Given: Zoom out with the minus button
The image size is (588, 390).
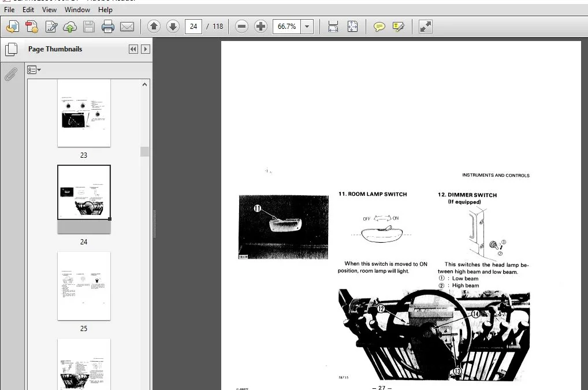Looking at the screenshot, I should (x=242, y=27).
